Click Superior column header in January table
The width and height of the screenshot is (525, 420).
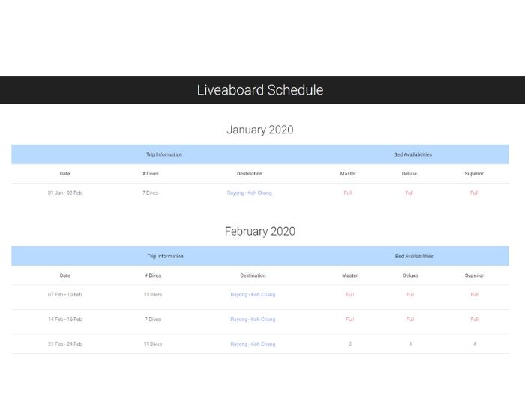click(x=474, y=174)
